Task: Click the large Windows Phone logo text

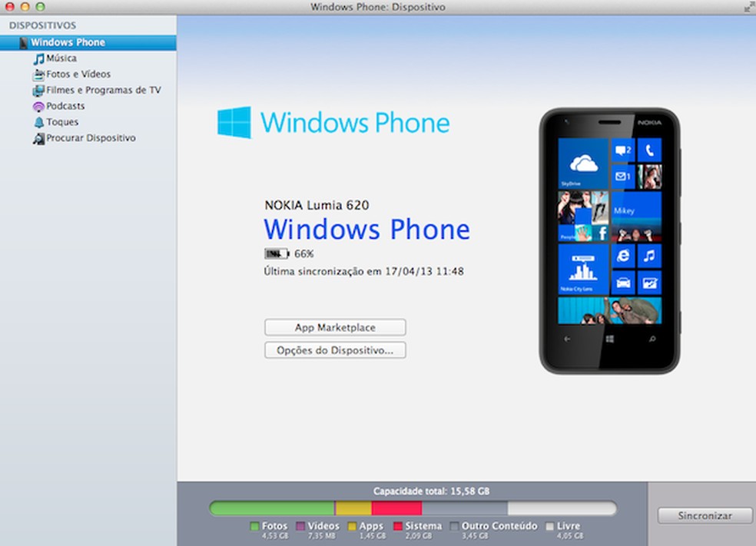Action: click(356, 123)
